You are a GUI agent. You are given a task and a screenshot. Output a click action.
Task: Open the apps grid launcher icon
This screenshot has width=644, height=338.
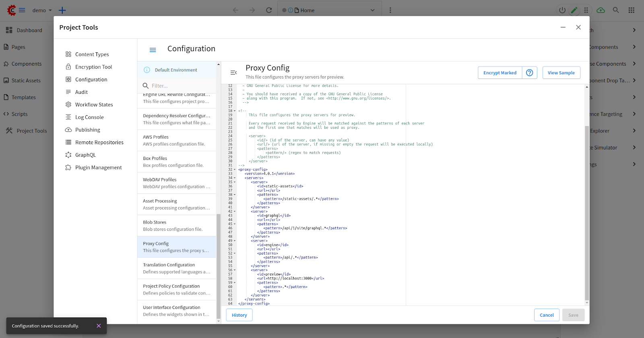coord(631,10)
